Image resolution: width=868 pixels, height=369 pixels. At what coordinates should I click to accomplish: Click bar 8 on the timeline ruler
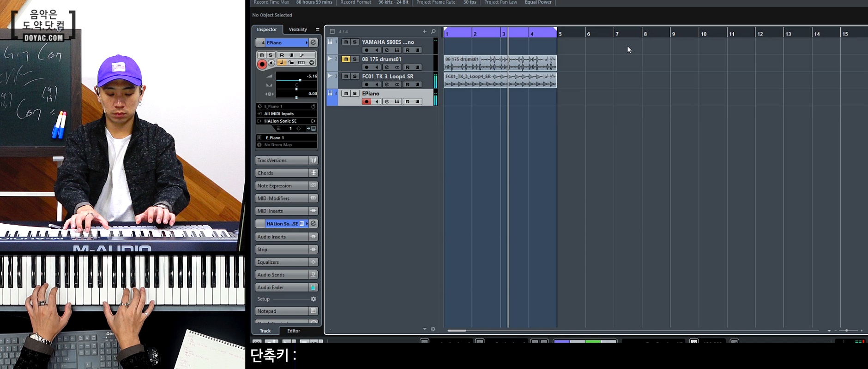point(645,34)
